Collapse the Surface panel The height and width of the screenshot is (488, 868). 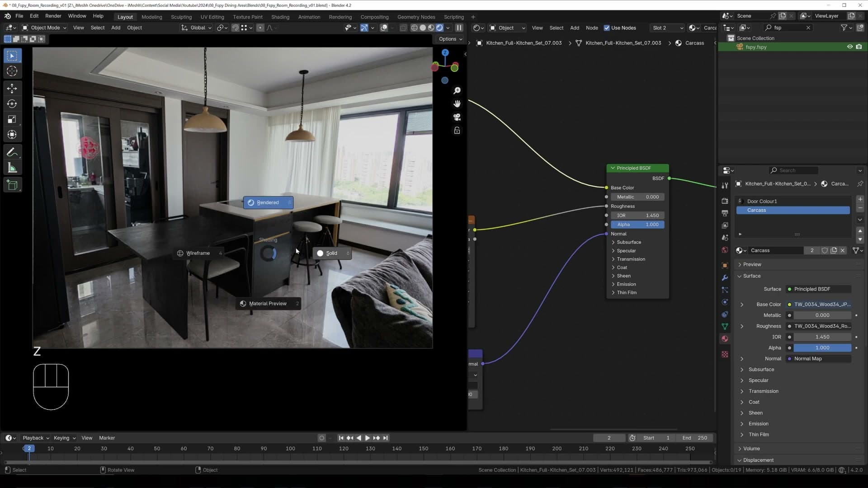751,276
